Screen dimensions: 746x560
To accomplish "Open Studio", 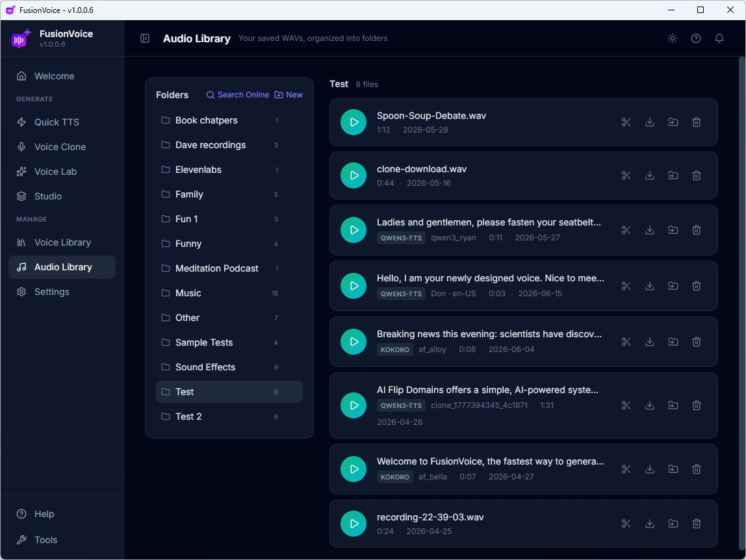I will tap(62, 196).
